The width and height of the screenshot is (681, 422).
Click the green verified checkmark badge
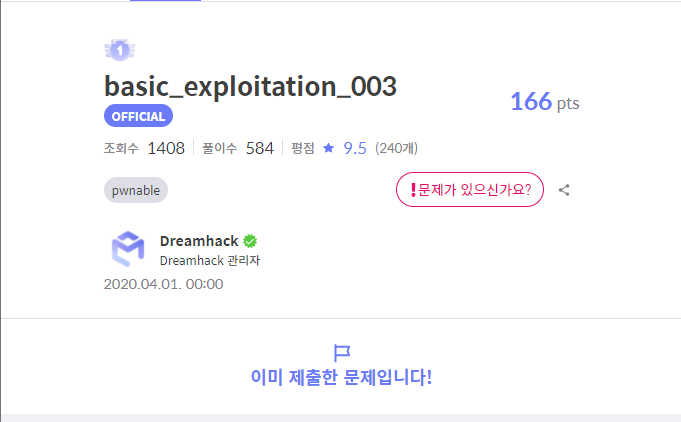pyautogui.click(x=250, y=241)
